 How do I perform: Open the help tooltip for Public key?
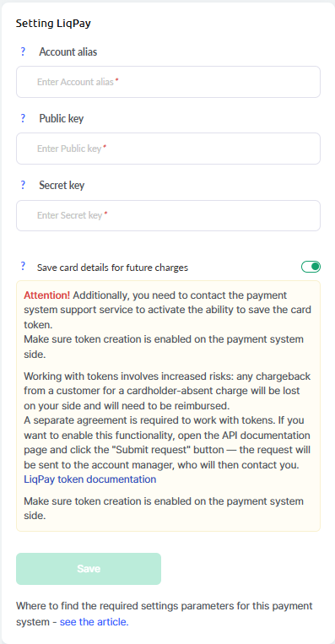23,118
